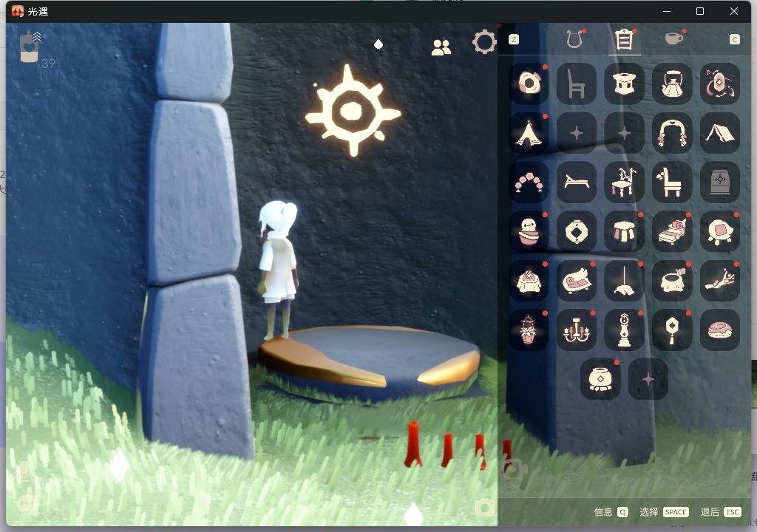
Task: Click the empty sparkle slot beside the cauldron pot
Action: 648,380
